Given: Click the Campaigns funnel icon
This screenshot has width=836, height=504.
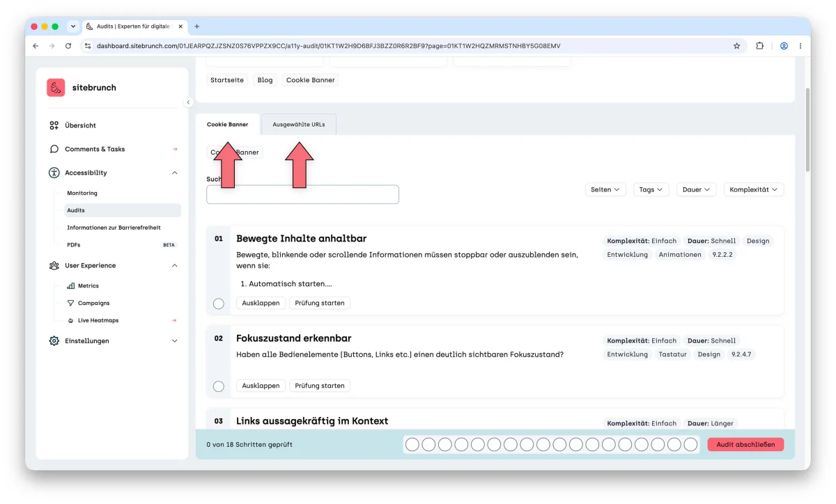Looking at the screenshot, I should [x=71, y=303].
